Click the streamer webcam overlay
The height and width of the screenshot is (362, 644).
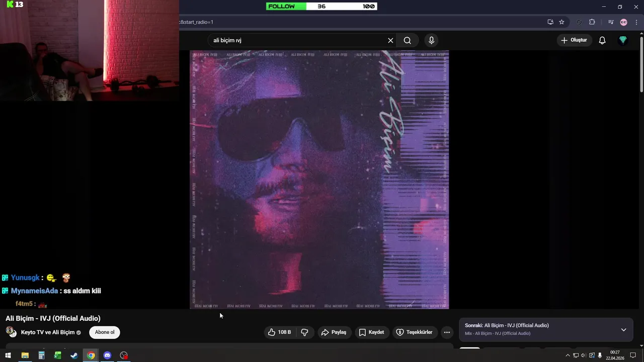[90, 50]
